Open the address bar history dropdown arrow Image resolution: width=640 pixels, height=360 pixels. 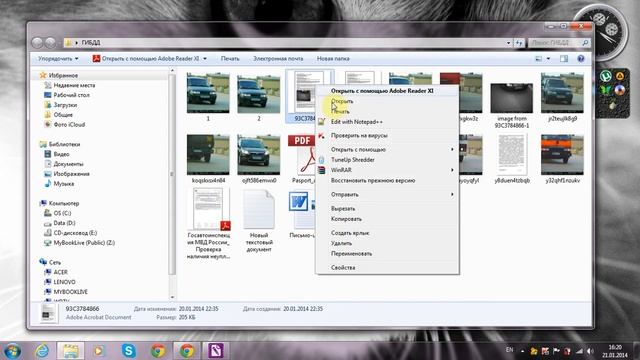coord(509,42)
